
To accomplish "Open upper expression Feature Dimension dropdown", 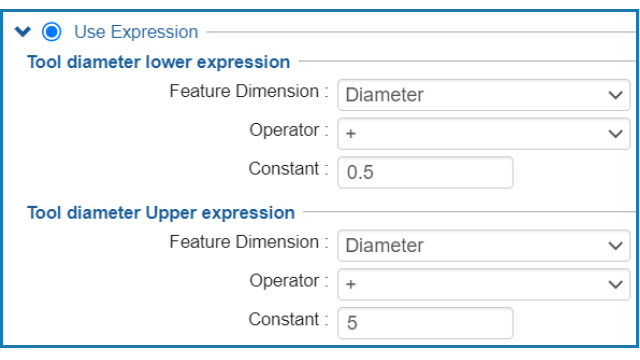I will point(484,246).
